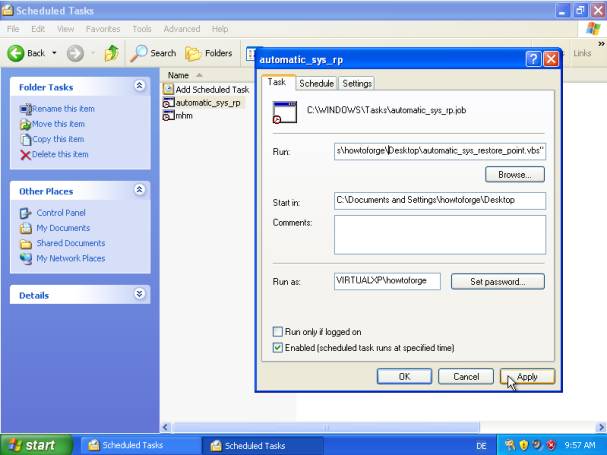Screen dimensions: 607x455
Task: Switch to second Scheduled Tasks taskbar button
Action: [263, 445]
